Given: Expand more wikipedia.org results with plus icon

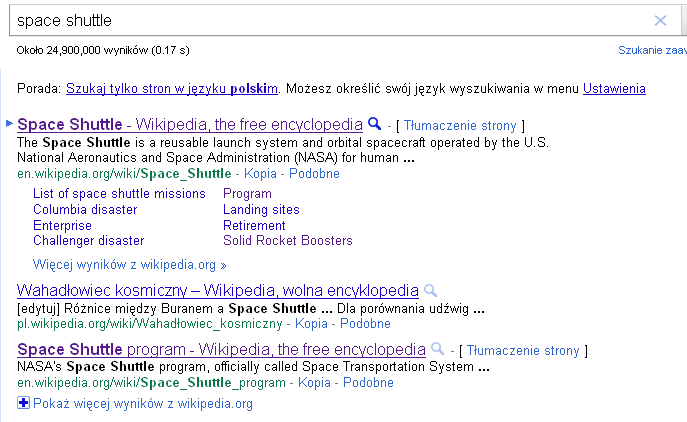Looking at the screenshot, I should [24, 403].
